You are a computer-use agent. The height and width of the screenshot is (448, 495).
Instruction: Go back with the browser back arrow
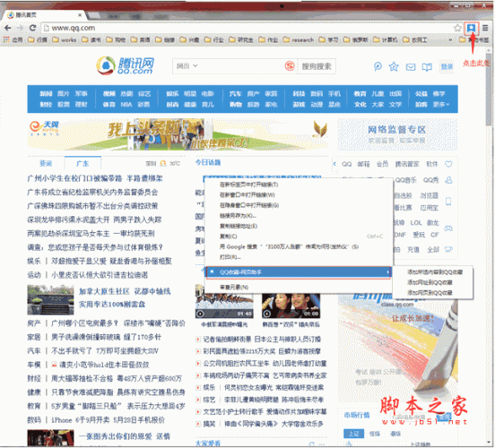(8, 28)
